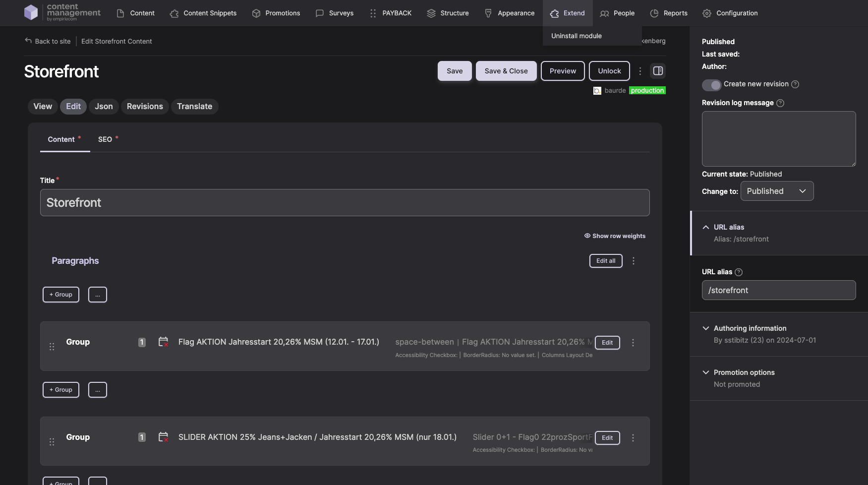Click the sidebar panel toggle icon
Screen dimensions: 868x485
pyautogui.click(x=658, y=71)
